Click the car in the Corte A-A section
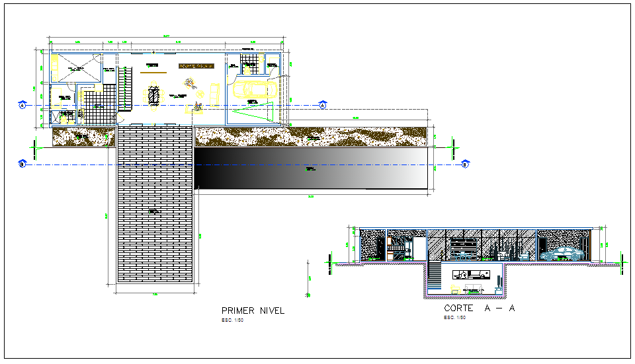Image resolution: width=635 pixels, height=364 pixels. 560,252
